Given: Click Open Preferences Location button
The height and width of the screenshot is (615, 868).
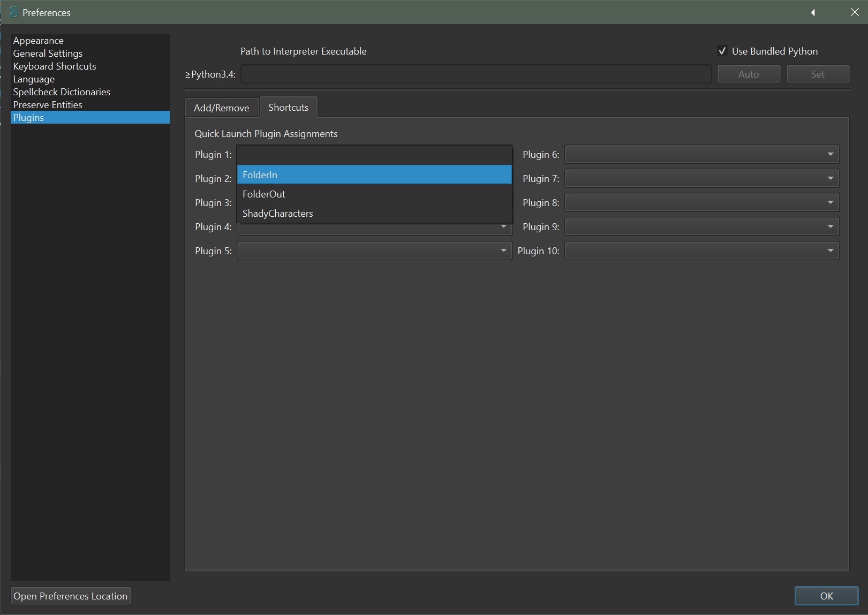Looking at the screenshot, I should point(71,596).
